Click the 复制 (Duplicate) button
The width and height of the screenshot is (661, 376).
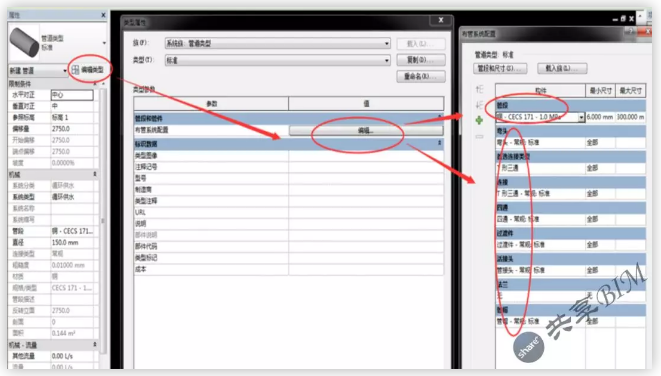click(421, 60)
